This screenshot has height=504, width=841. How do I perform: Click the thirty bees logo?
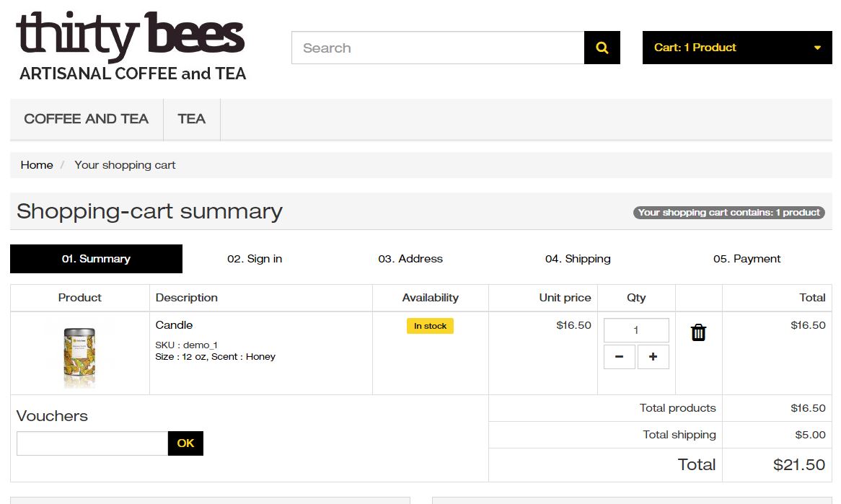[131, 45]
